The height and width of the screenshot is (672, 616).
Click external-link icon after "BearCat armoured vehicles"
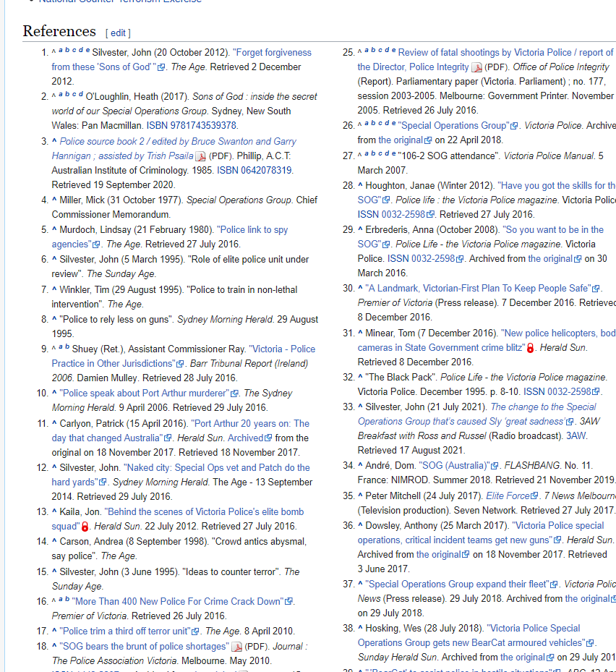(x=590, y=643)
